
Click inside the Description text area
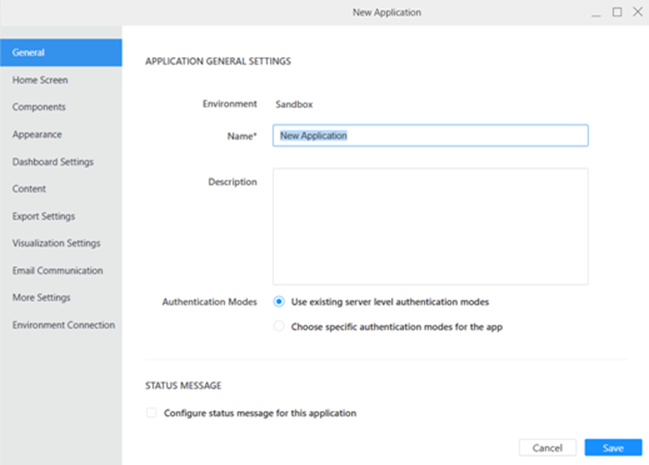pos(430,226)
